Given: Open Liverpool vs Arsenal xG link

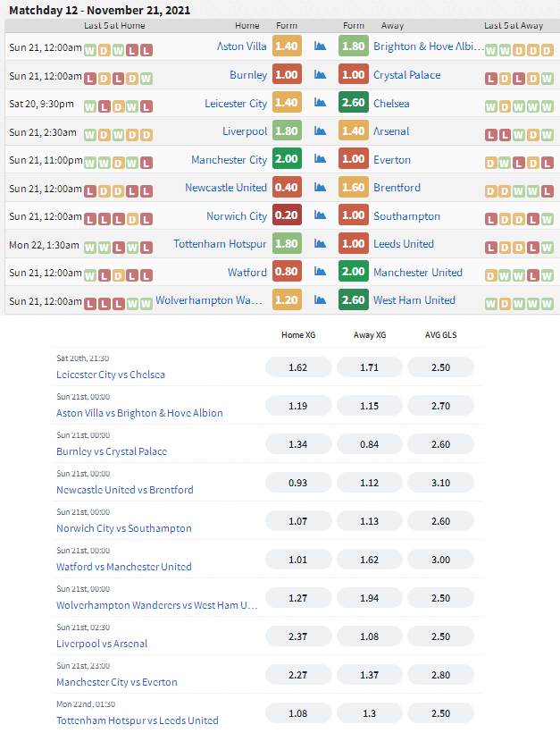Looking at the screenshot, I should coord(102,644).
